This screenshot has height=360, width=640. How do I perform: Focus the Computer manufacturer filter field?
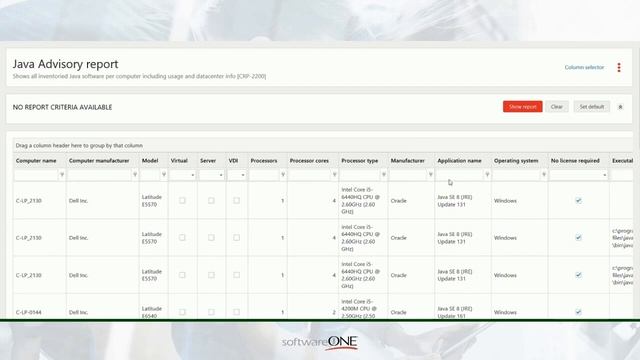[100, 175]
